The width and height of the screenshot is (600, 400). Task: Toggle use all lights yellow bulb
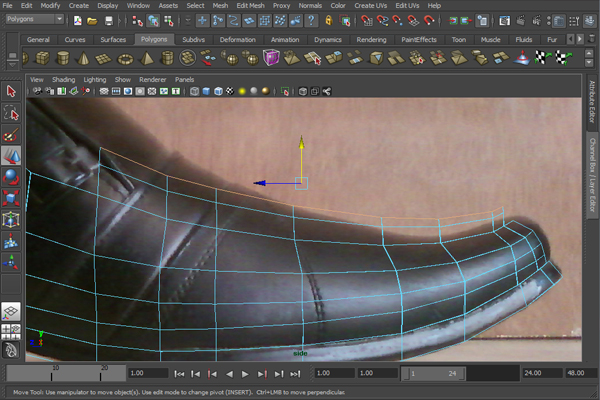[242, 91]
